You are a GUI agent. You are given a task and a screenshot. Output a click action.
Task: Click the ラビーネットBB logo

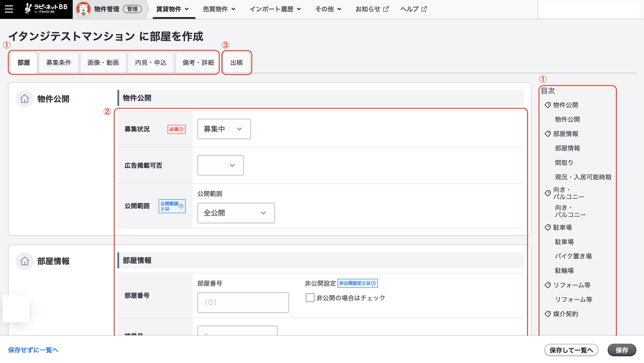[x=46, y=9]
